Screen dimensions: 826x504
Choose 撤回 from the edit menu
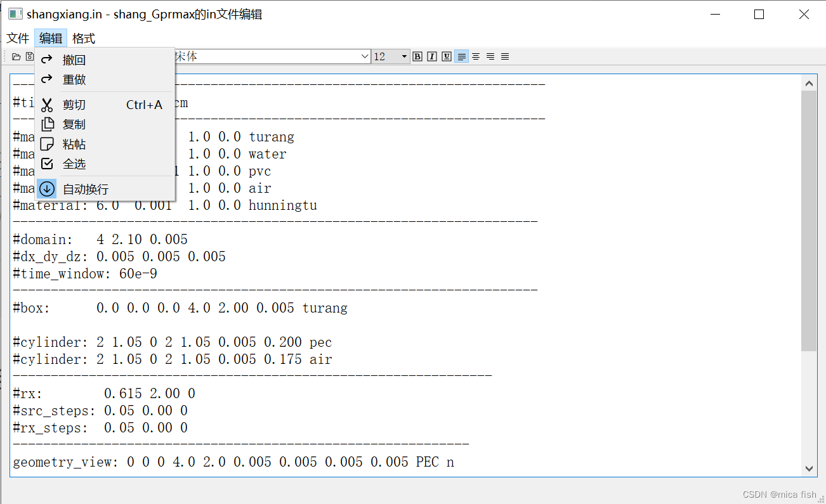[105, 60]
